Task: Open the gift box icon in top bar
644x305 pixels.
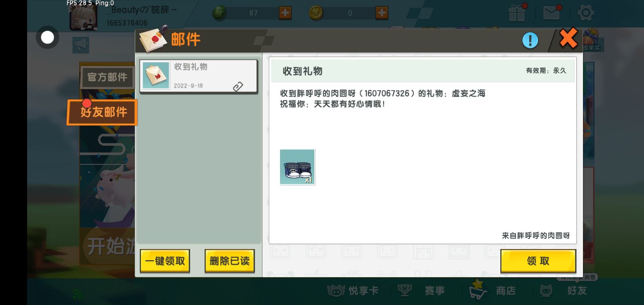Action: 517,13
